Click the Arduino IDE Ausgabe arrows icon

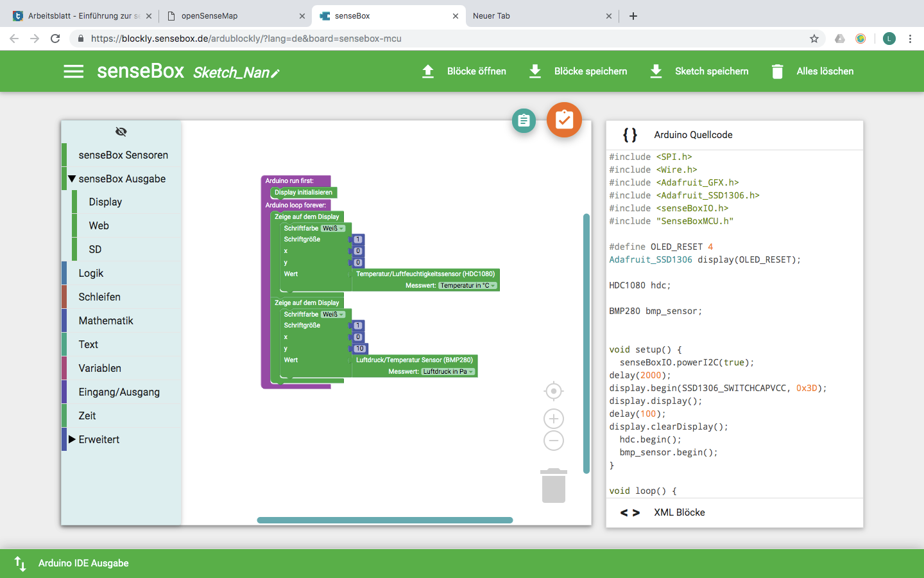coord(20,563)
